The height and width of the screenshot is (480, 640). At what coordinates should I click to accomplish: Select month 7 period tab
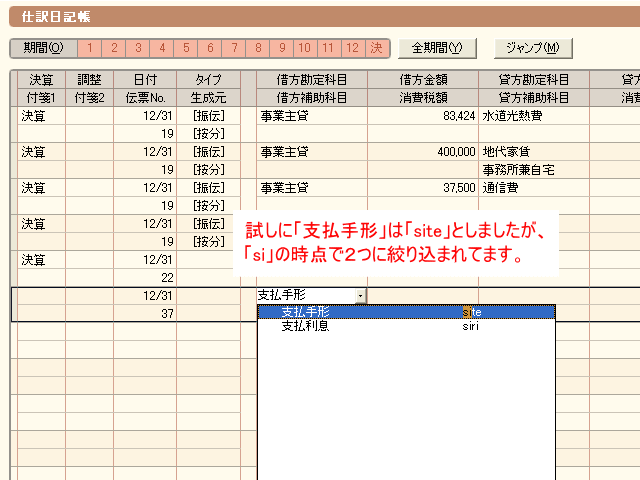(x=234, y=48)
